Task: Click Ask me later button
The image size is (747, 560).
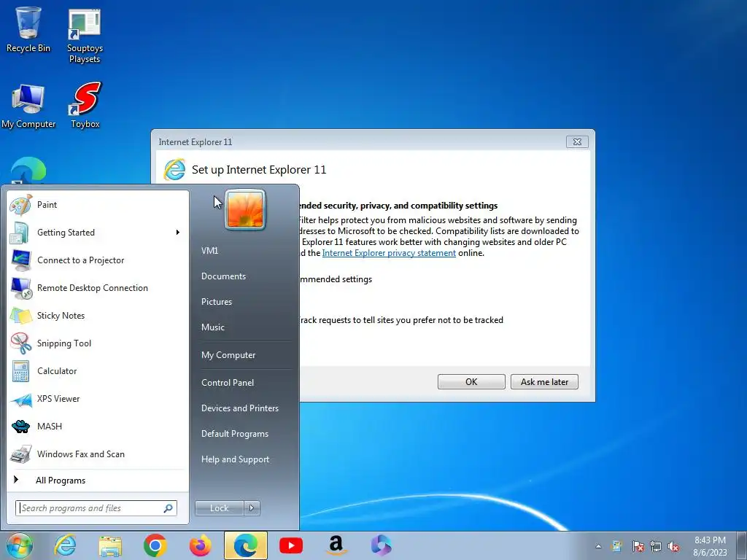Action: click(544, 381)
